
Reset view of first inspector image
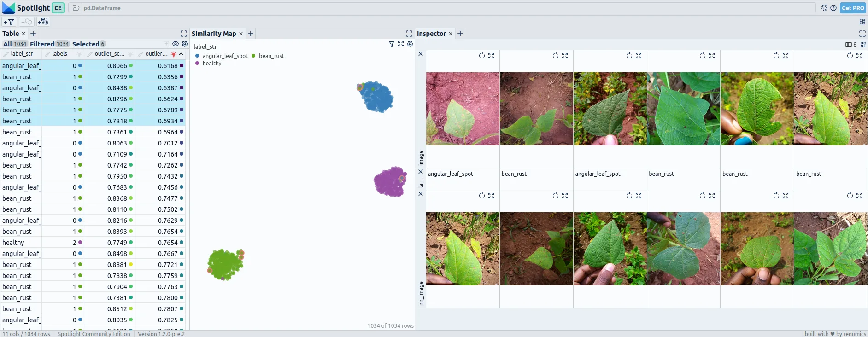482,56
